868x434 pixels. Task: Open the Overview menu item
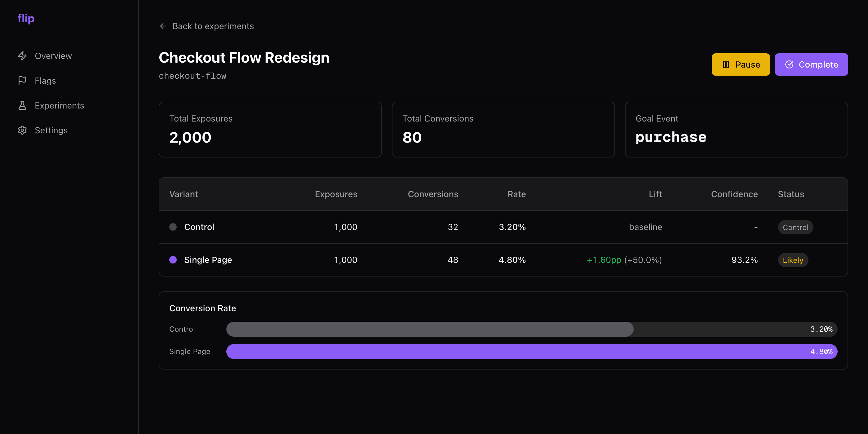tap(53, 56)
